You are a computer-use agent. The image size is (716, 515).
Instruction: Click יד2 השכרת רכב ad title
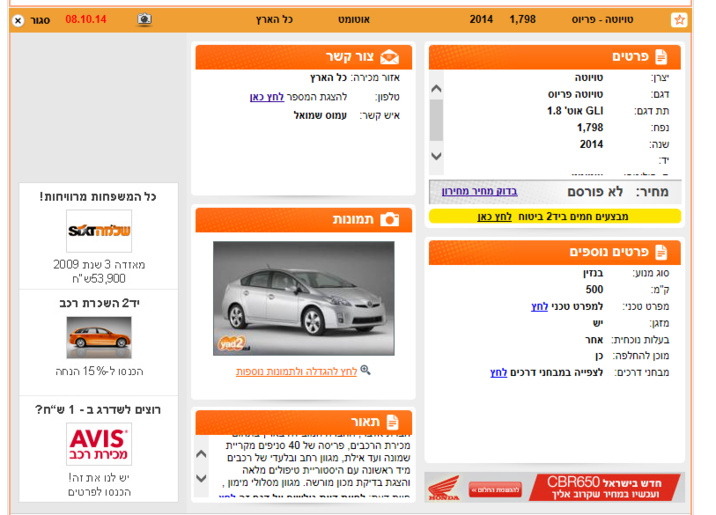pos(99,304)
